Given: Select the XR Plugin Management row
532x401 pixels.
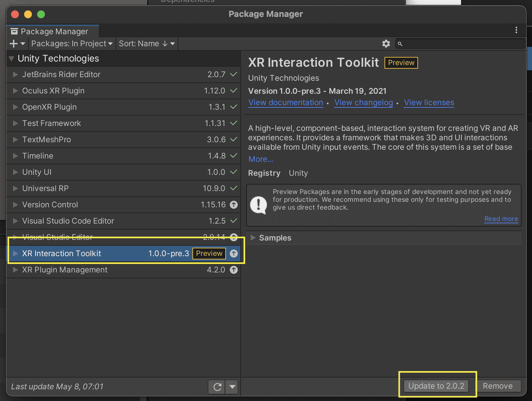Looking at the screenshot, I should (123, 270).
